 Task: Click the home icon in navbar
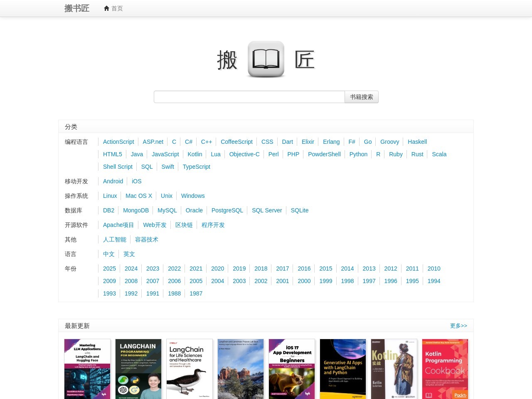click(106, 8)
